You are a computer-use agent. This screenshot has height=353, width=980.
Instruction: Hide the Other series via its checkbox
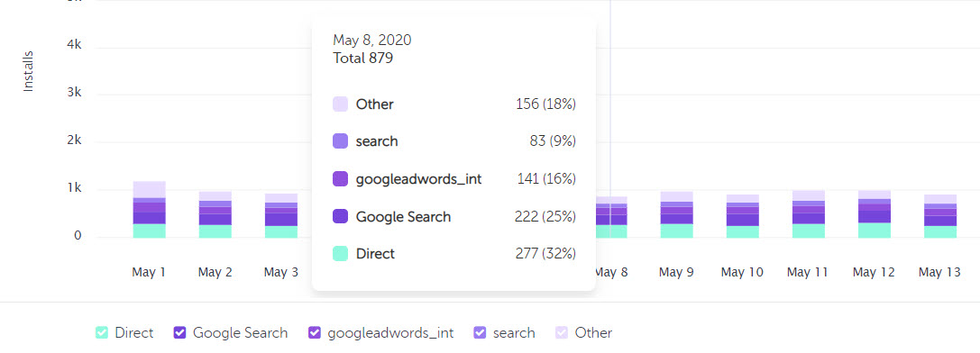[562, 332]
